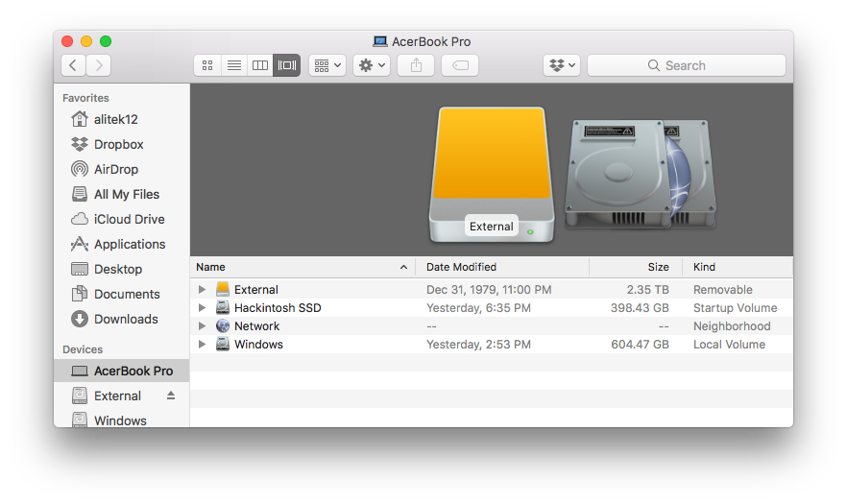
Task: Click the Local Volume kind cell
Action: [729, 345]
